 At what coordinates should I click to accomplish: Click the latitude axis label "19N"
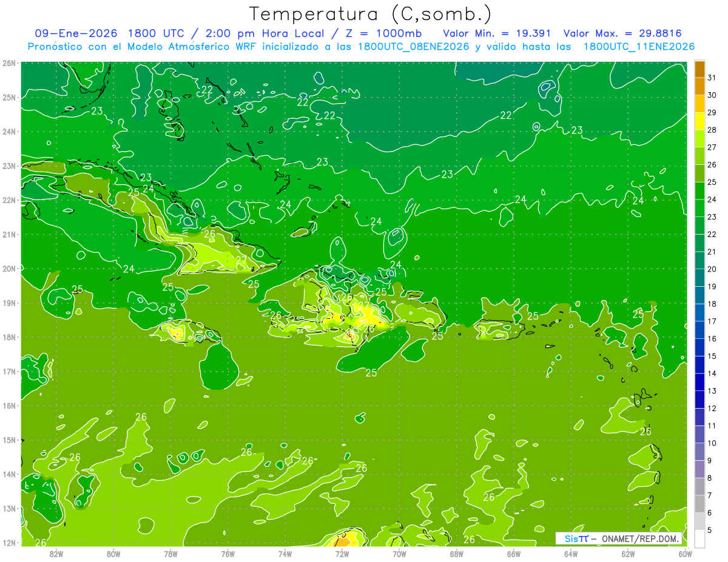pyautogui.click(x=9, y=303)
